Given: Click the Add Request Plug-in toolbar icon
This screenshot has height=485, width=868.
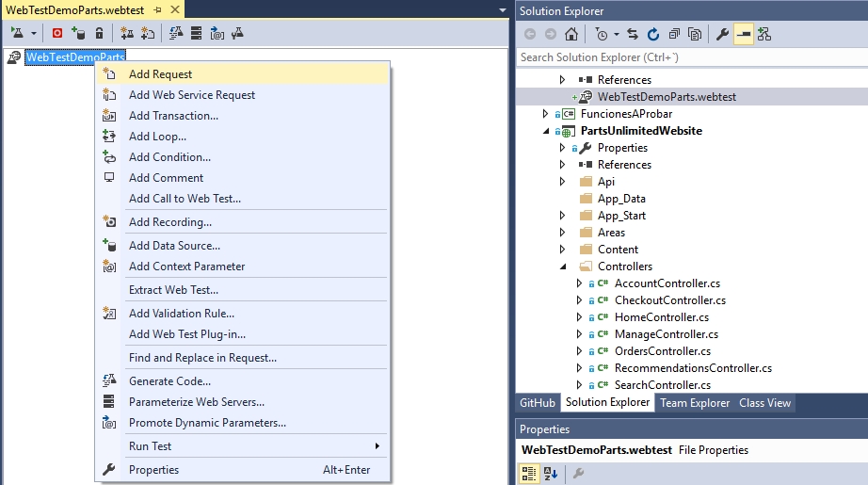Looking at the screenshot, I should click(x=148, y=33).
